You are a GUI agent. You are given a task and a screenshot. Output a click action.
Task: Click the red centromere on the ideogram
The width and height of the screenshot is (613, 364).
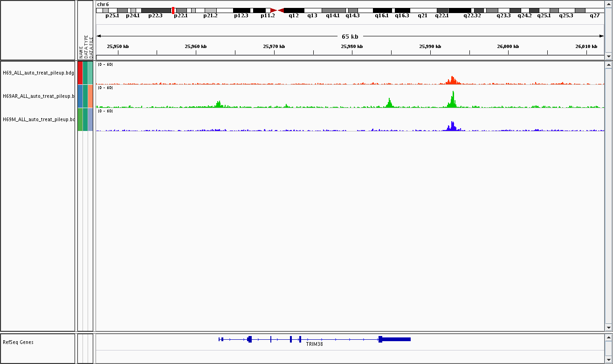(x=277, y=10)
